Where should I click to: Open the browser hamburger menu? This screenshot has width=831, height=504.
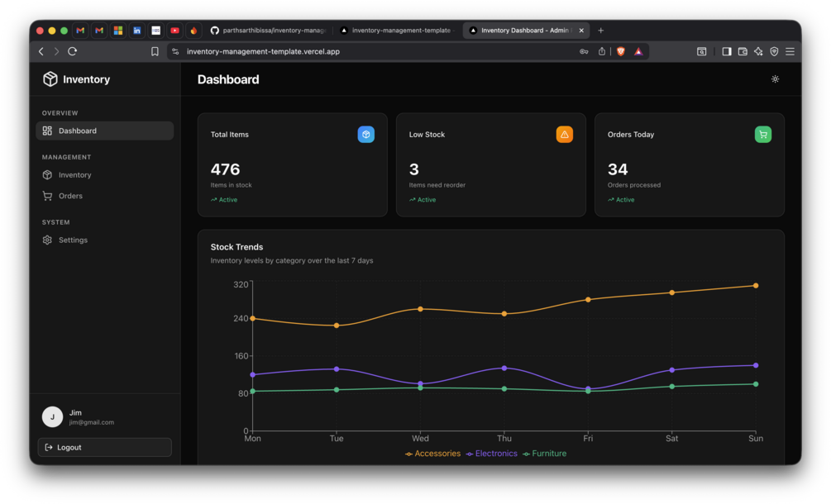(x=790, y=51)
